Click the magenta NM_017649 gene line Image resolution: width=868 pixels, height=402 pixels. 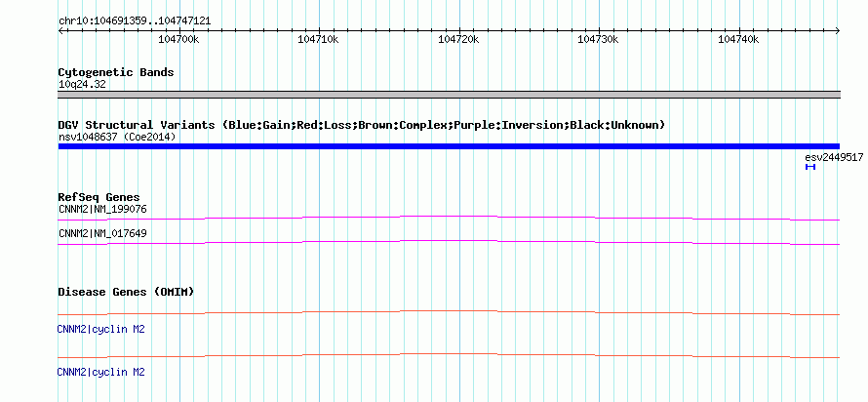click(449, 243)
